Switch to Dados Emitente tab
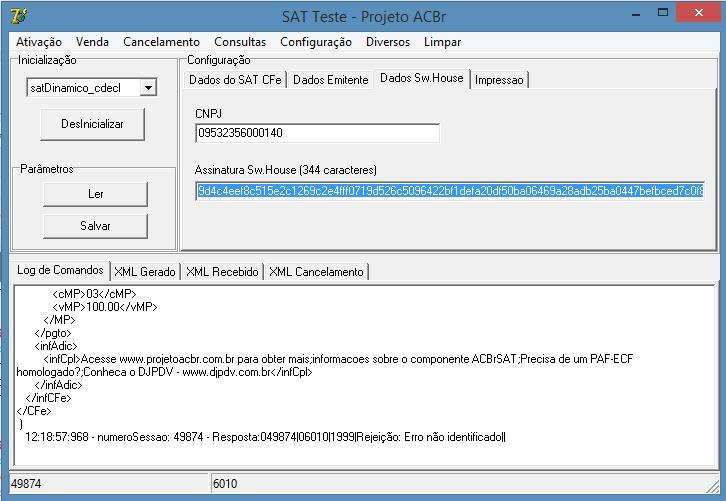 click(331, 80)
